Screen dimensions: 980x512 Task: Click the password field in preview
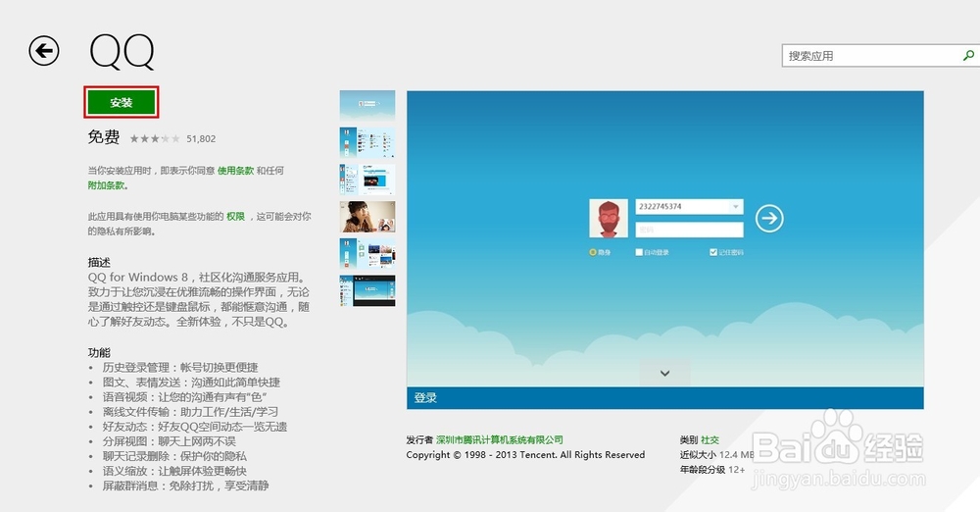pyautogui.click(x=689, y=230)
